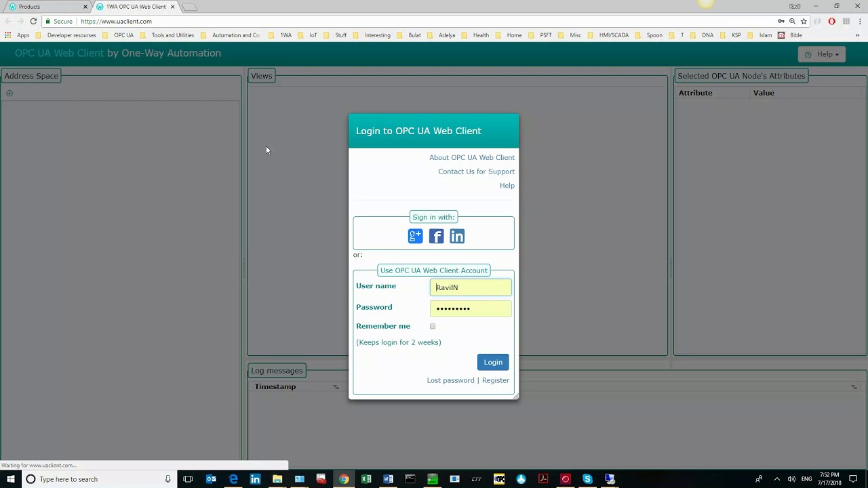Click the saved password key icon

[x=781, y=21]
